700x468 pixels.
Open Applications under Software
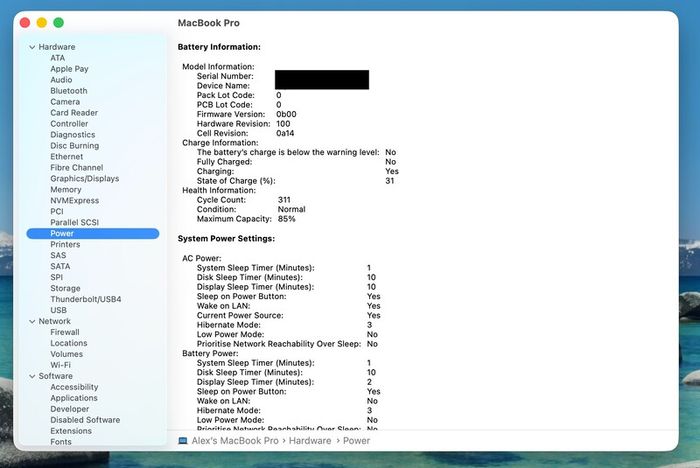tap(74, 398)
